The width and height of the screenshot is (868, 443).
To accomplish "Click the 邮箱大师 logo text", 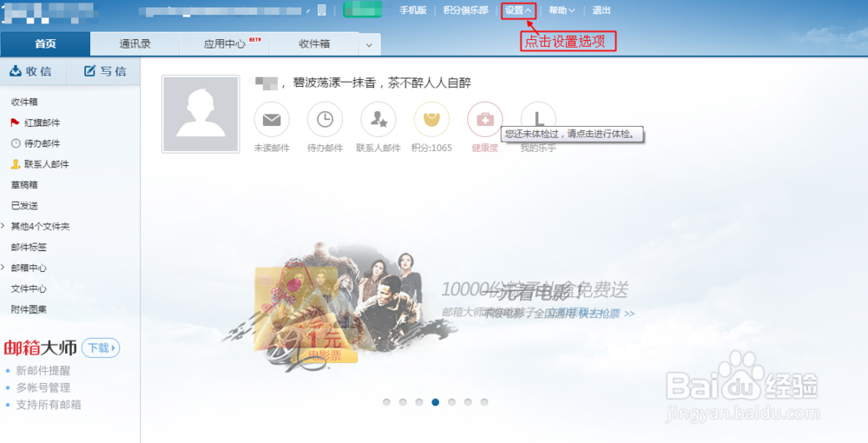I will (41, 347).
